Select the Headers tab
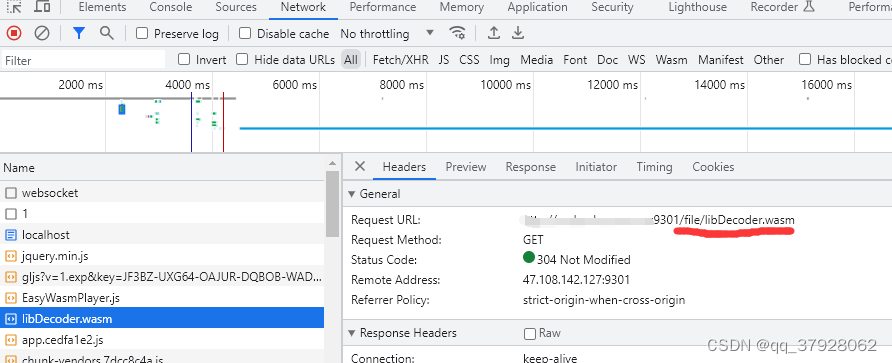Screen dimensions: 892x363 click(x=404, y=167)
